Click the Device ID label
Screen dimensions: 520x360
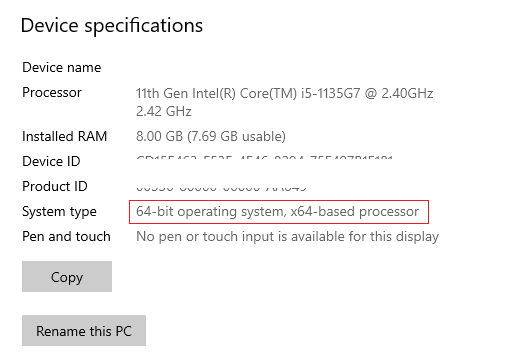[x=51, y=161]
